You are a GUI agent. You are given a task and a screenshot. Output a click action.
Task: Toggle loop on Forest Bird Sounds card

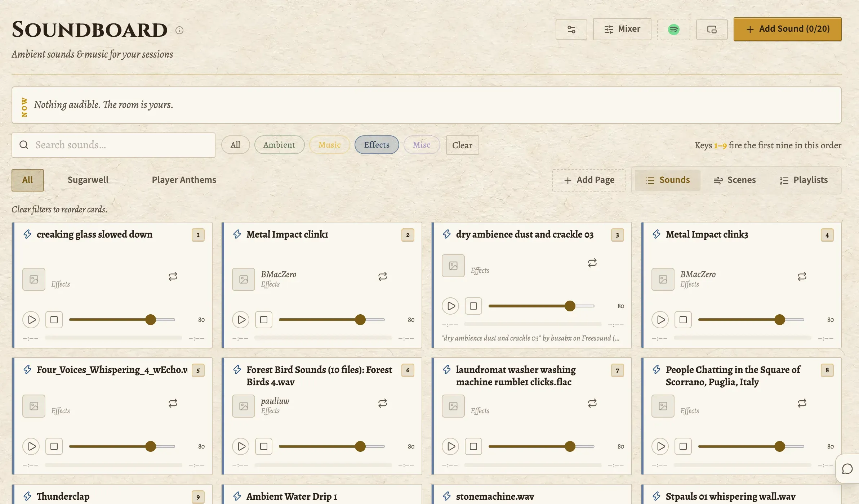[383, 403]
